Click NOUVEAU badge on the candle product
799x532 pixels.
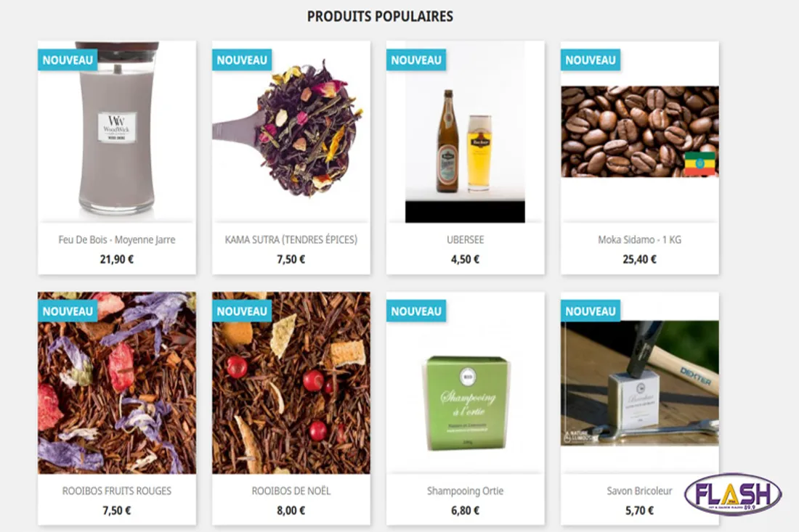(x=68, y=60)
